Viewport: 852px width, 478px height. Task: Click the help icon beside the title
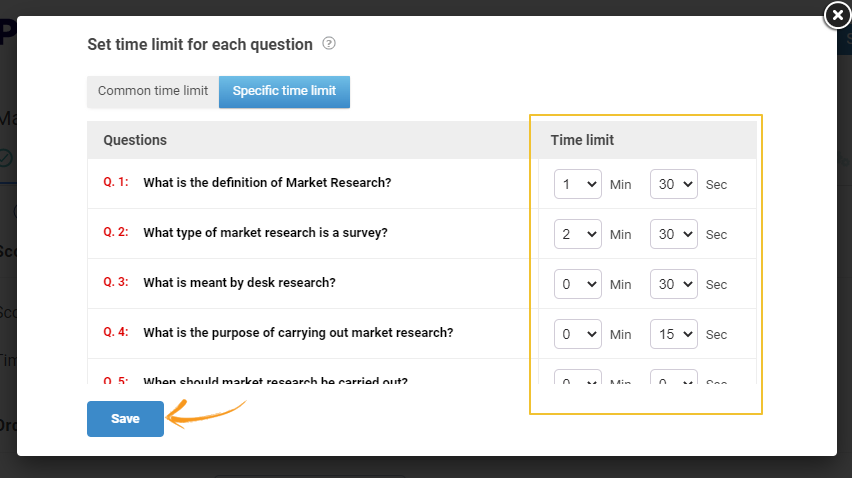[329, 44]
